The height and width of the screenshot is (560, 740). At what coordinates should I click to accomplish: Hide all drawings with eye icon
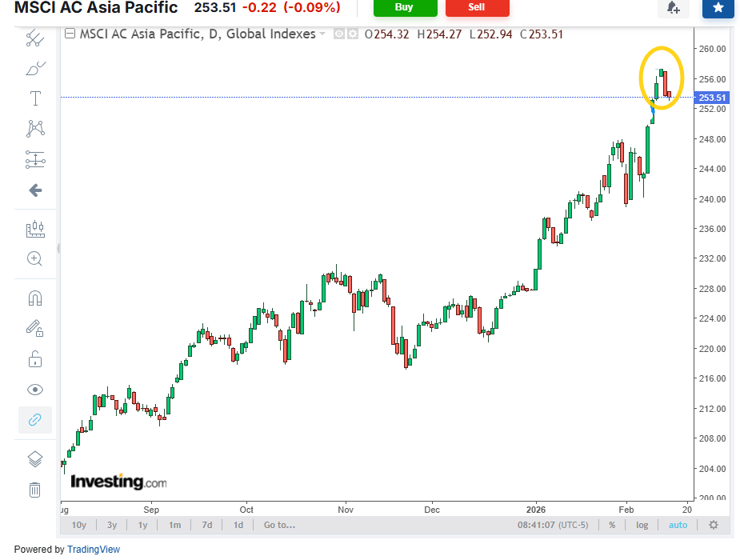click(x=35, y=390)
